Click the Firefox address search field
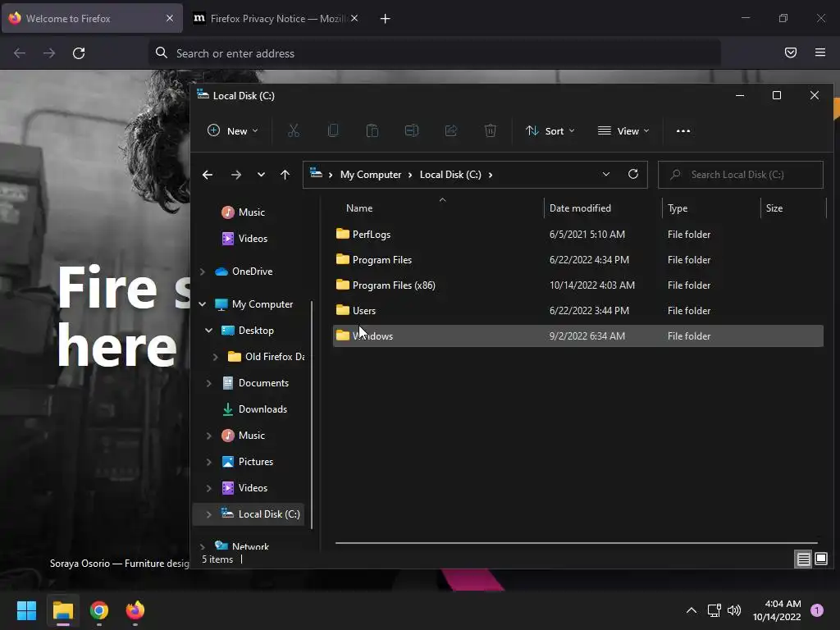 435,53
